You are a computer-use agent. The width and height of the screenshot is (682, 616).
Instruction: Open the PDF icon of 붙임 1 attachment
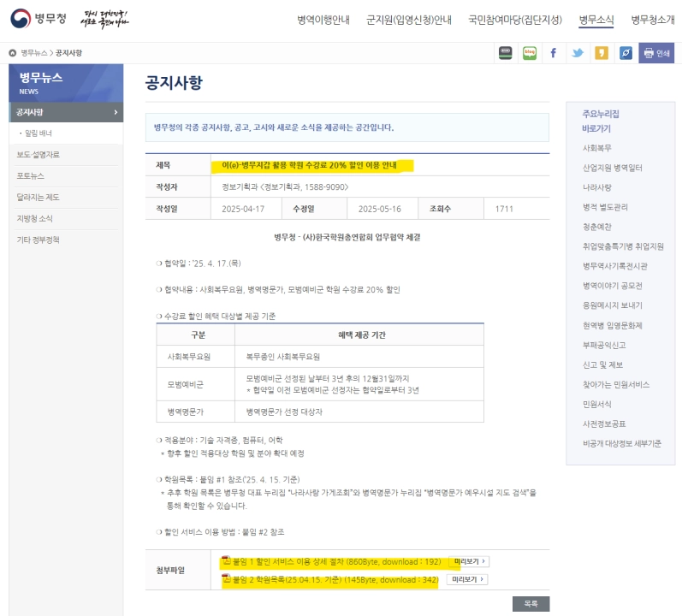click(x=226, y=560)
